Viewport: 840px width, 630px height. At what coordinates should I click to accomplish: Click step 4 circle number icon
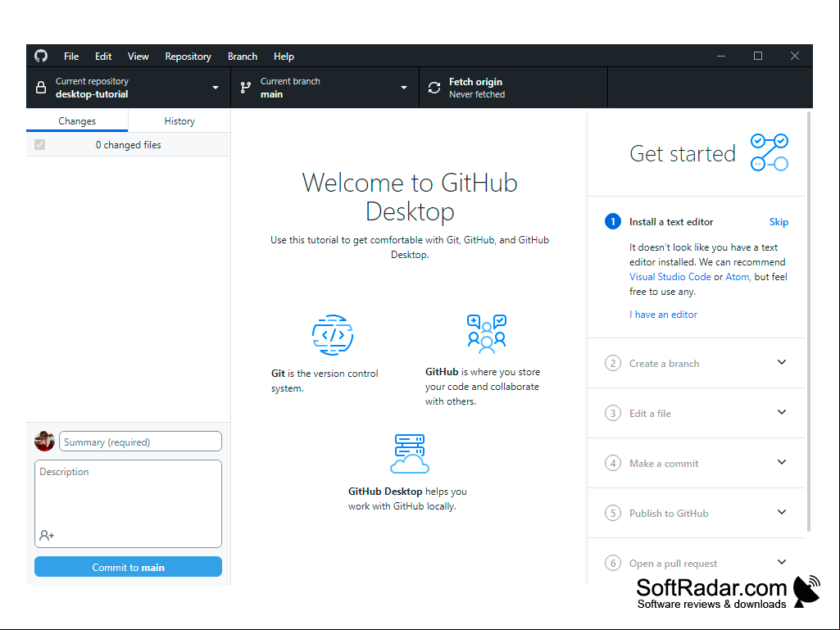pyautogui.click(x=612, y=463)
